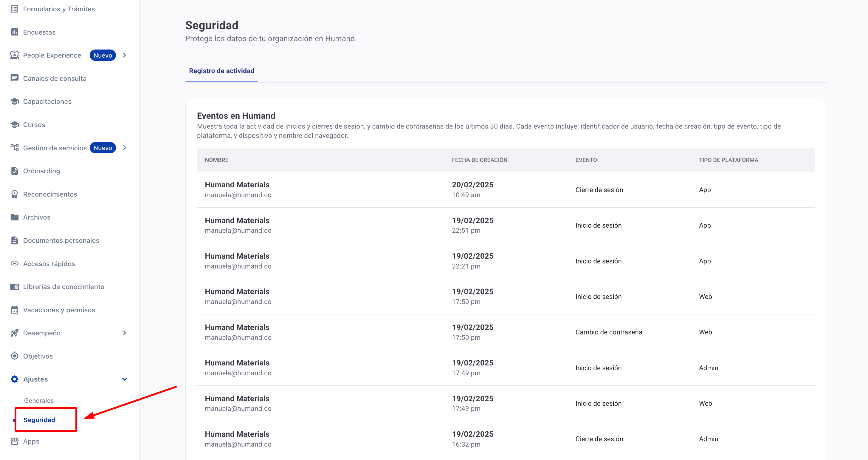The image size is (868, 460).
Task: Click Cierre de sesión in the 16:32 pm row
Action: 599,439
